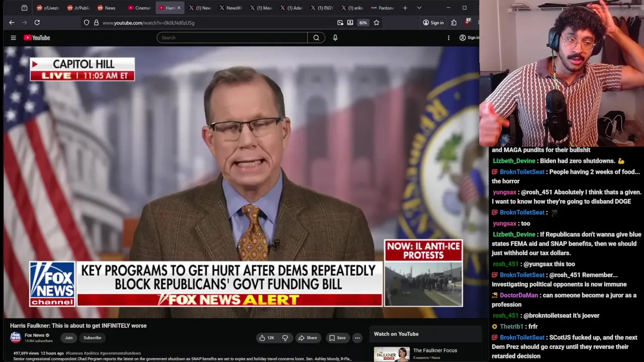Screen dimensions: 644x362
Task: Click the Fox News video player
Action: (242, 182)
